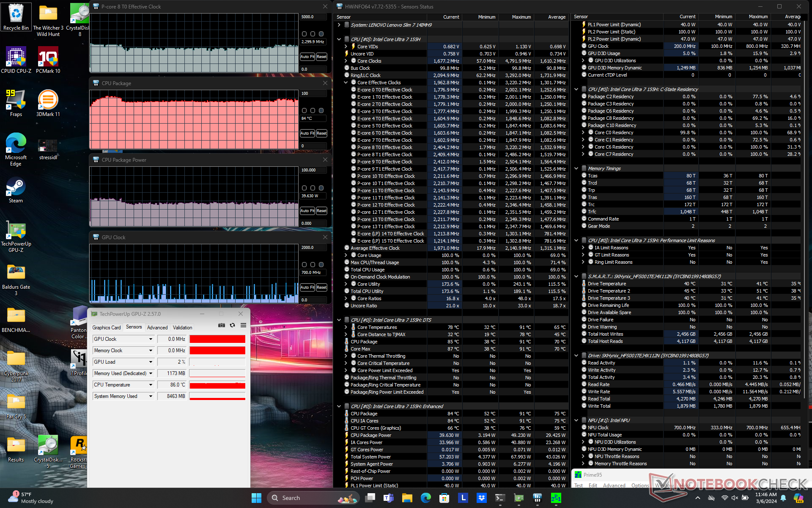Open CPUID CPU-Z desktop icon

[16, 60]
